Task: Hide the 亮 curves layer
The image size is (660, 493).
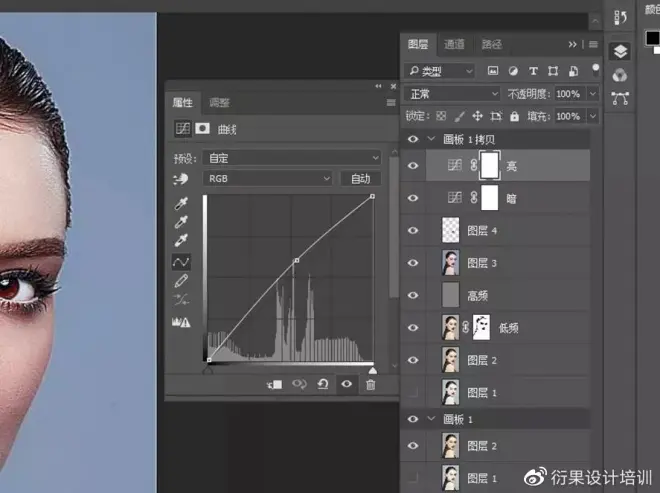Action: tap(413, 165)
